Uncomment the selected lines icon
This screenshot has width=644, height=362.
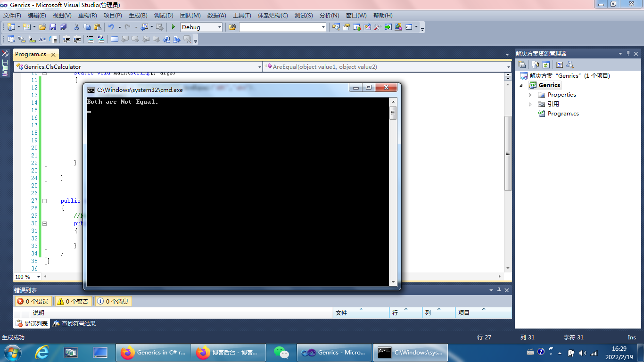coord(100,39)
